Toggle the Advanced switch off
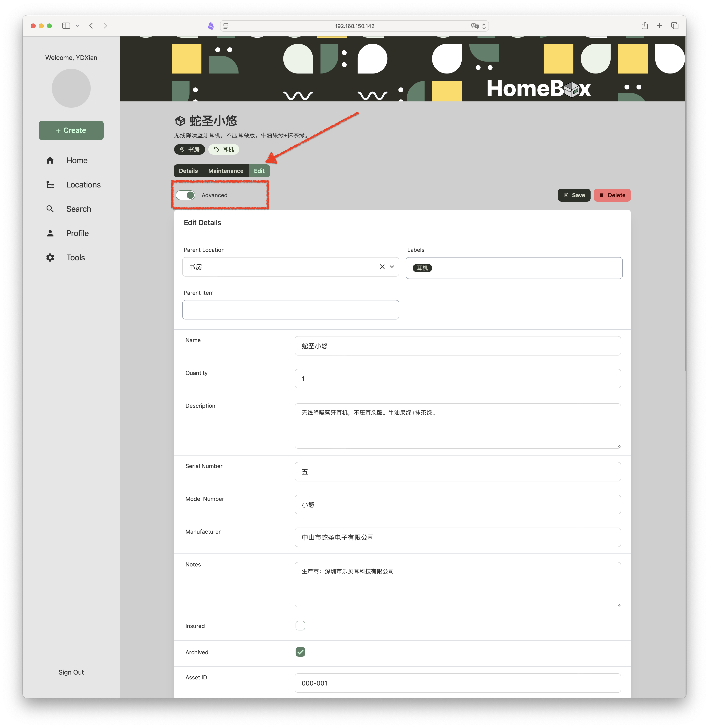 pyautogui.click(x=185, y=195)
